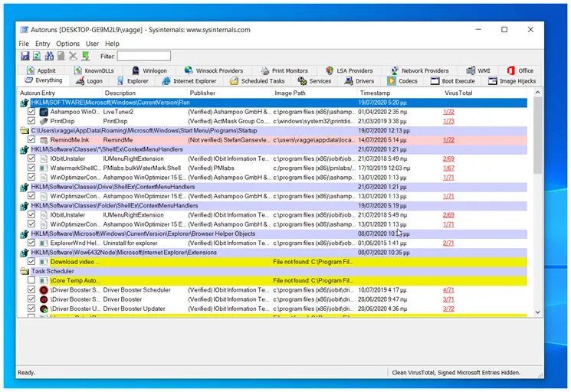Switch to the Drivers tab

click(359, 81)
